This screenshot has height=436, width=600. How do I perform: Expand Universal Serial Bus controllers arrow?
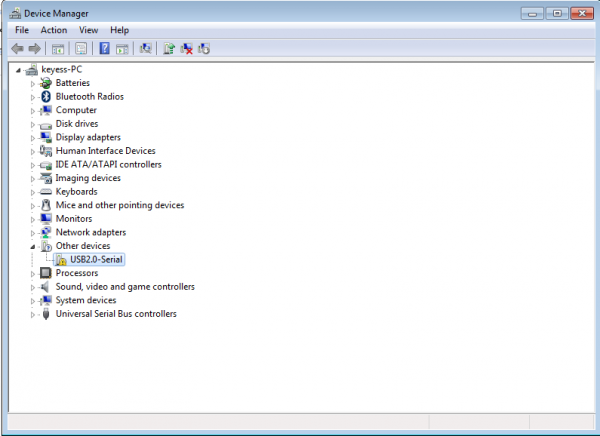pyautogui.click(x=33, y=314)
